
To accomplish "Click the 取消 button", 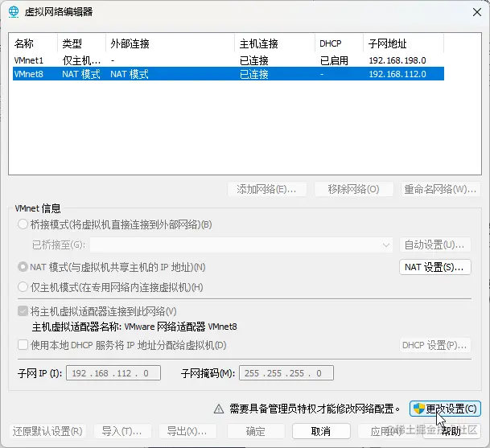I will coord(321,431).
